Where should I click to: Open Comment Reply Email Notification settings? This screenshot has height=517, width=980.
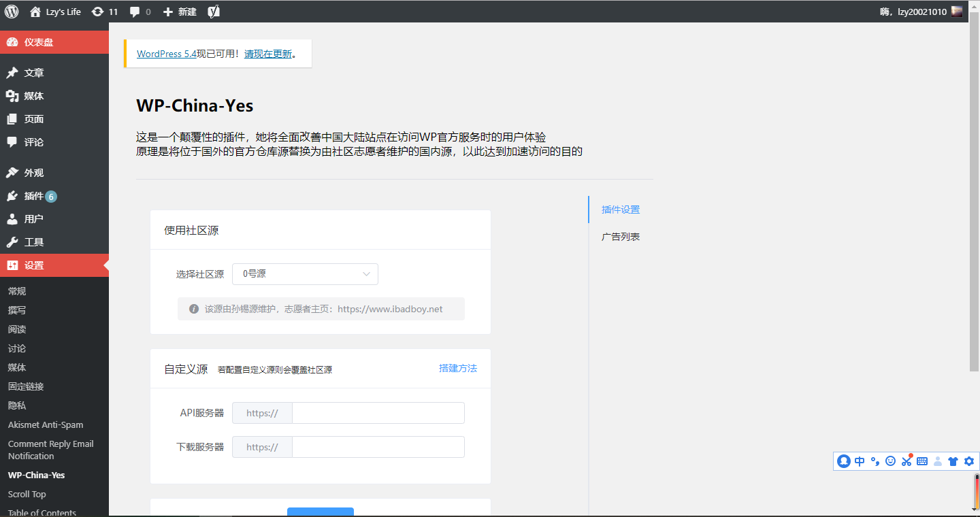coord(51,450)
